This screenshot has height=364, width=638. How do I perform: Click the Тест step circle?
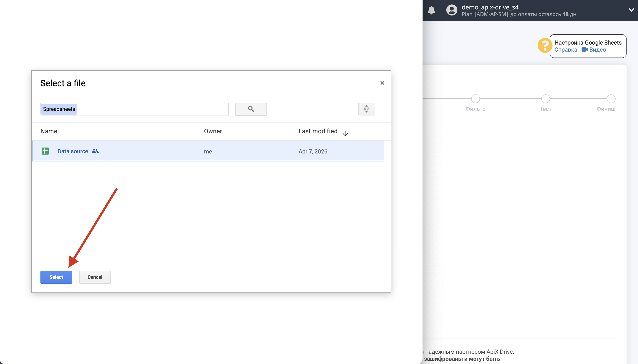point(545,99)
